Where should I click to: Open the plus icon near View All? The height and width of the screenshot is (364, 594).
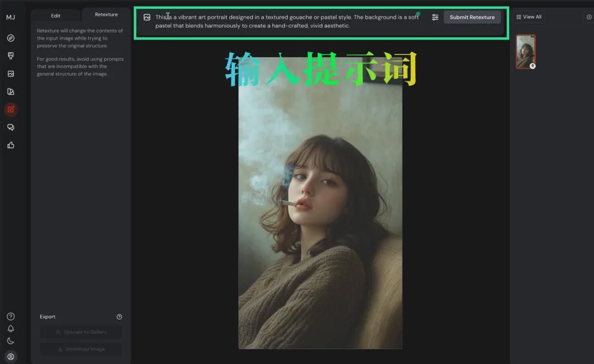point(589,16)
